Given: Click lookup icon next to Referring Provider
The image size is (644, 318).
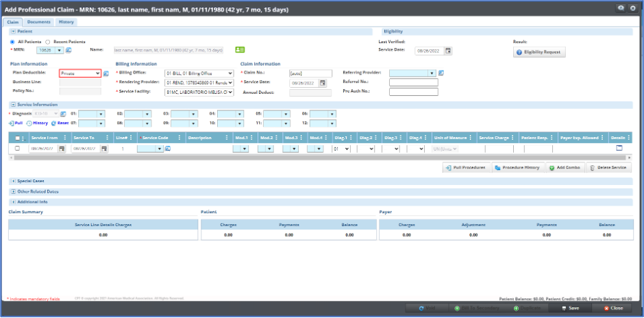Looking at the screenshot, I should [x=441, y=73].
